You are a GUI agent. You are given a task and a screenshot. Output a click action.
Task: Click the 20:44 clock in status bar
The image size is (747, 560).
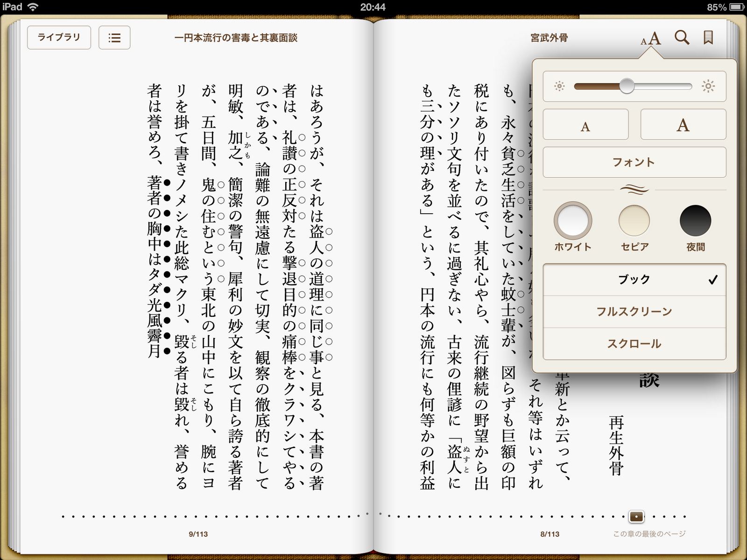[373, 7]
